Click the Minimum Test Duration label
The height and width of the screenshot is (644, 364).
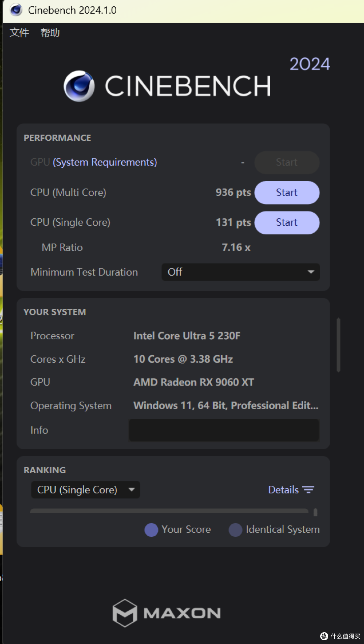(x=84, y=272)
